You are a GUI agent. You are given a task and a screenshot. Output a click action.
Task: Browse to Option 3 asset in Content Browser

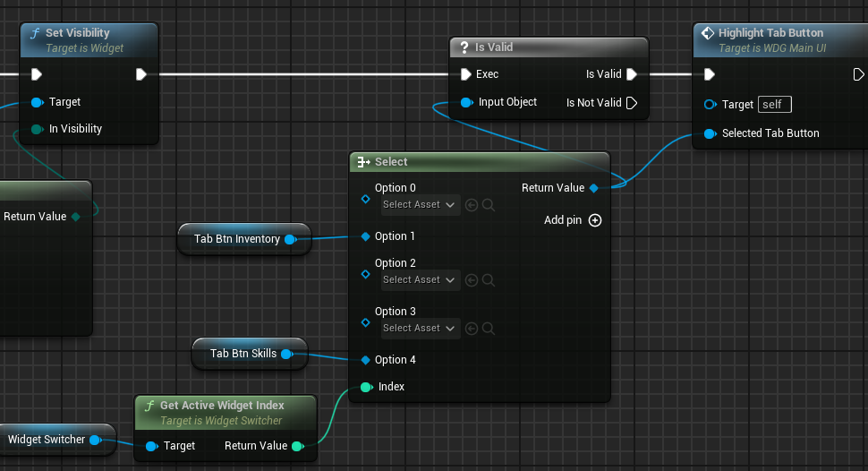(x=489, y=329)
